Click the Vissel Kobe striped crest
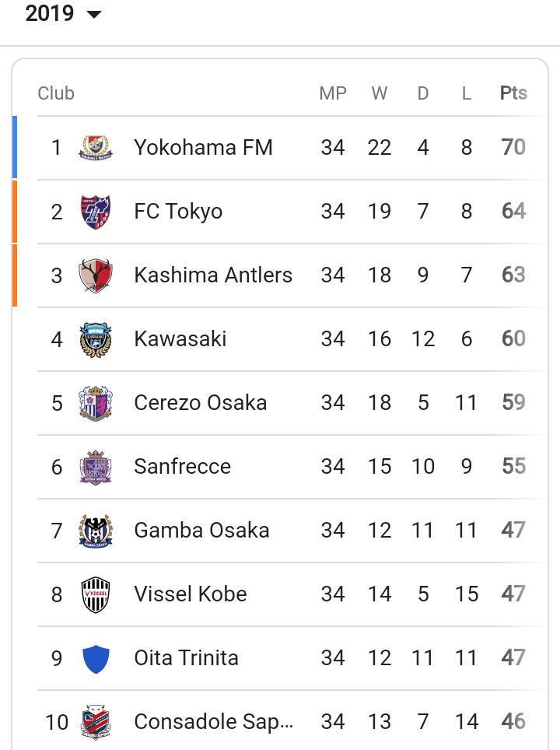 (x=96, y=594)
